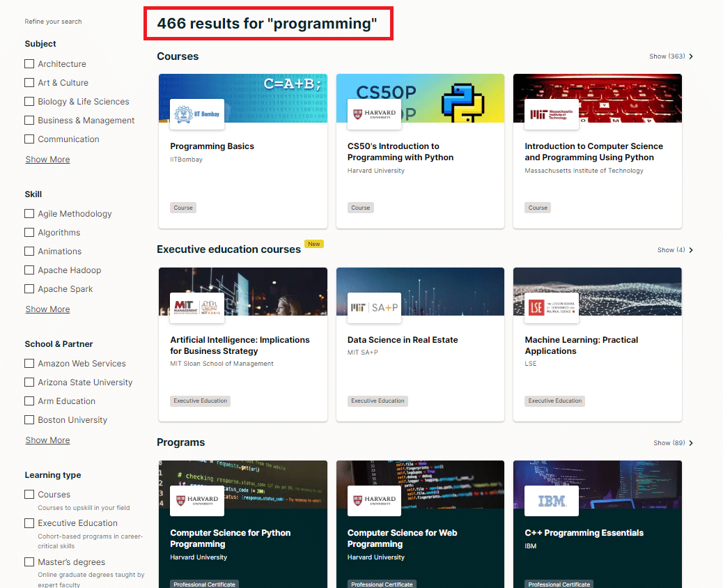Viewport: 723px width, 588px height.
Task: Enable the Amazon Web Services partner filter
Action: click(x=29, y=363)
